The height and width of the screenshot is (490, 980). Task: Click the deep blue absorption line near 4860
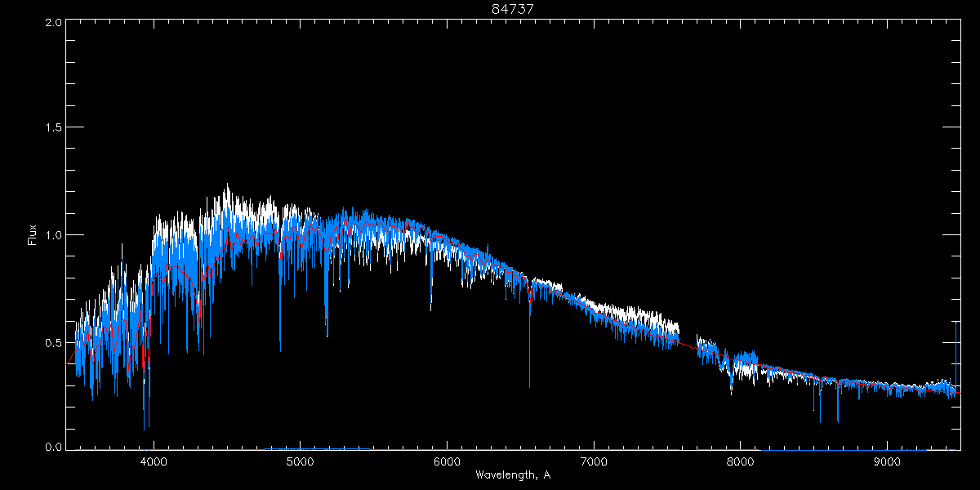(x=280, y=318)
